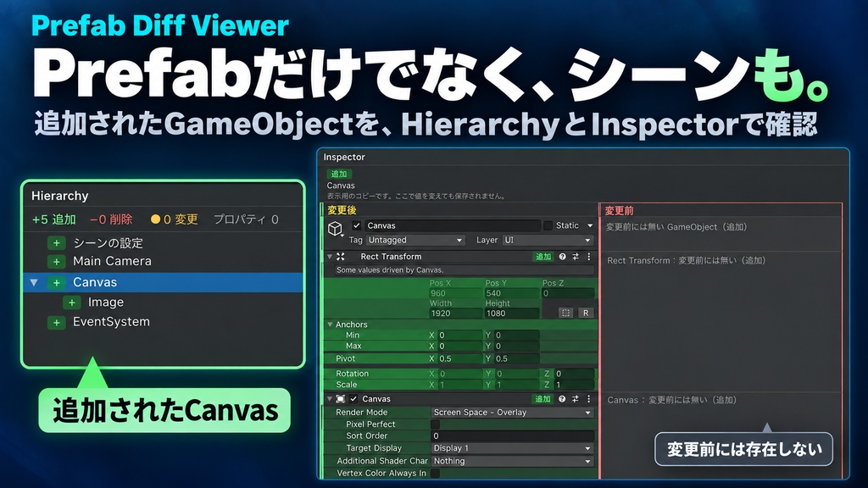
Task: Select シーンの設定 in Hierarchy
Action: tap(108, 243)
